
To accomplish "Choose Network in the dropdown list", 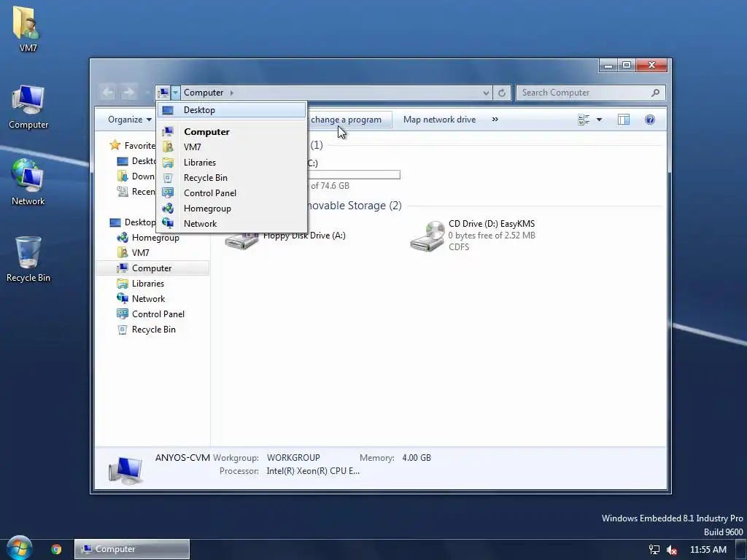I will 232,223.
